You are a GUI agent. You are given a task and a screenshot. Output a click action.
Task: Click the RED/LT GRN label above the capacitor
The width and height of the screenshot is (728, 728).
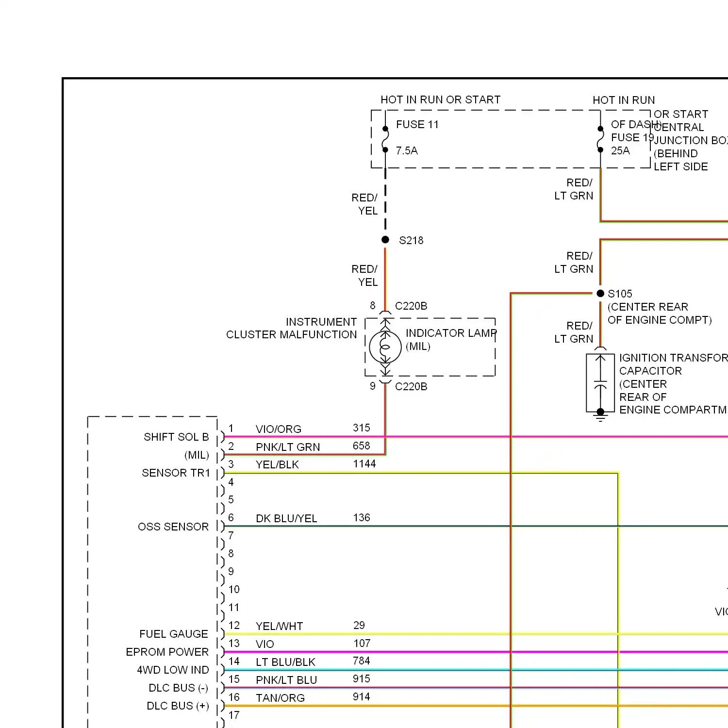574,332
